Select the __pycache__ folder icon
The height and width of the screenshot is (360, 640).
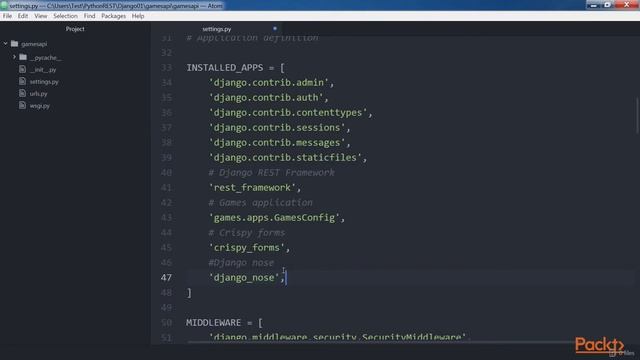coord(23,57)
